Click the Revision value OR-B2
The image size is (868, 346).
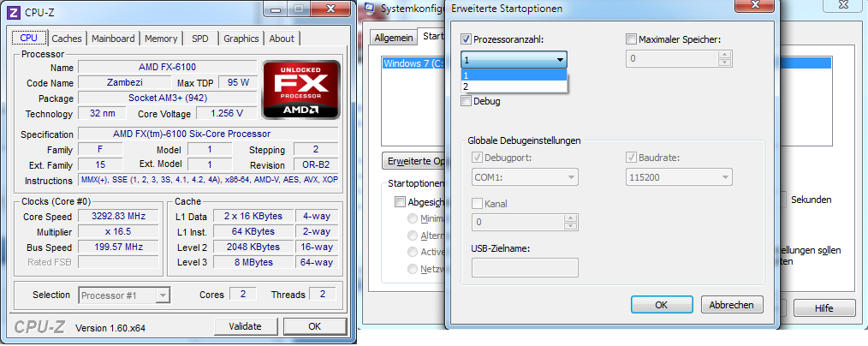(x=316, y=165)
